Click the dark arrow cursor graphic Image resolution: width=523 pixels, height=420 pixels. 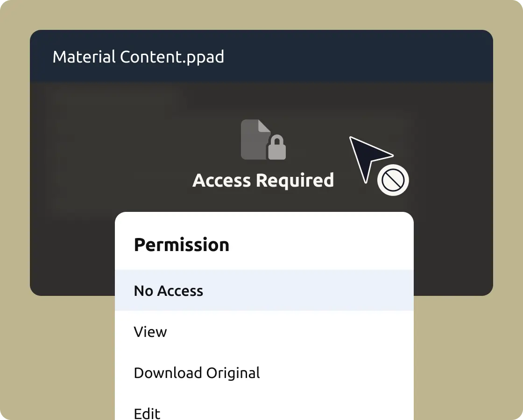(367, 157)
